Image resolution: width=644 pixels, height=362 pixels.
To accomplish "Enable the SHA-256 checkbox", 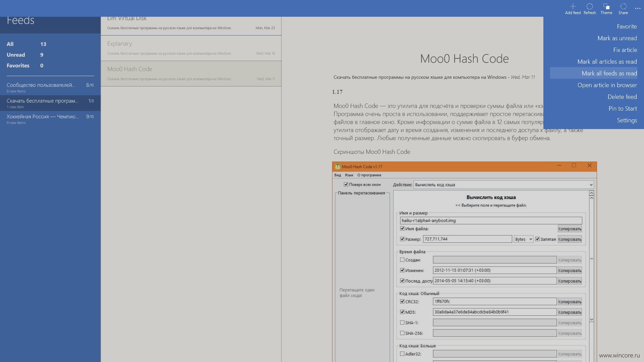I will tap(402, 333).
